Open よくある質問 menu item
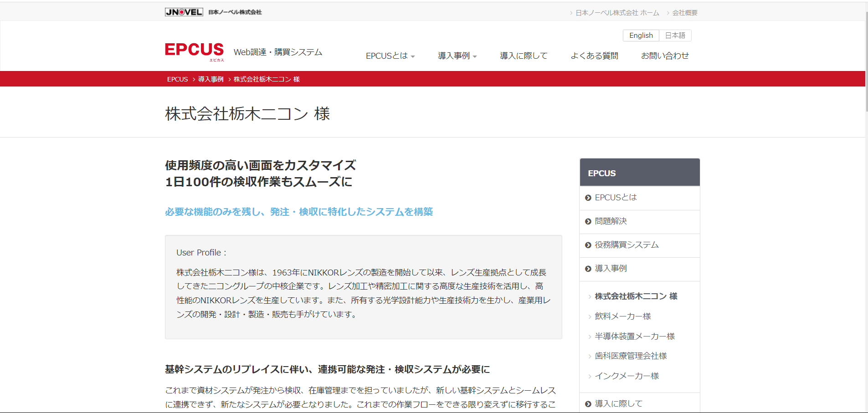The height and width of the screenshot is (413, 868). click(x=594, y=56)
